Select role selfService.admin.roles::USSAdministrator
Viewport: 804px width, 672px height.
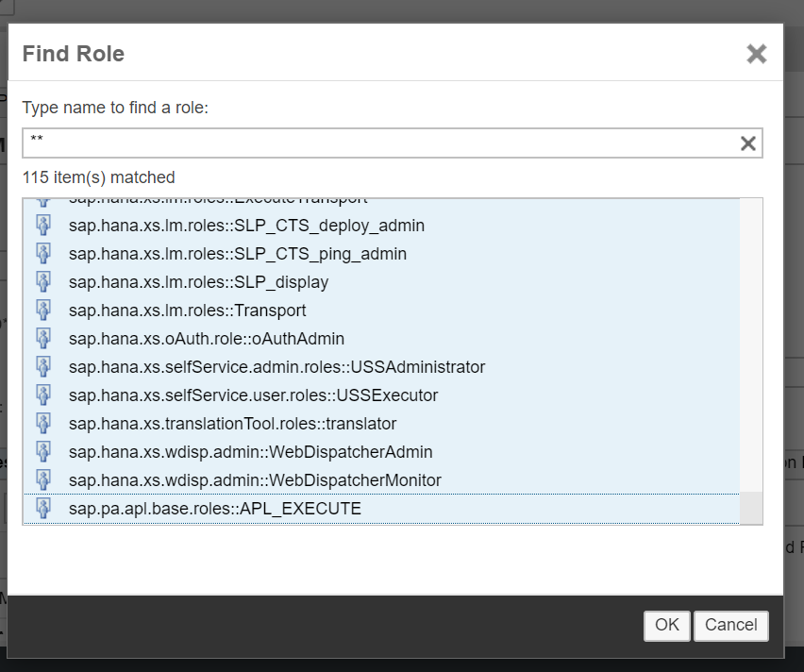(381, 367)
